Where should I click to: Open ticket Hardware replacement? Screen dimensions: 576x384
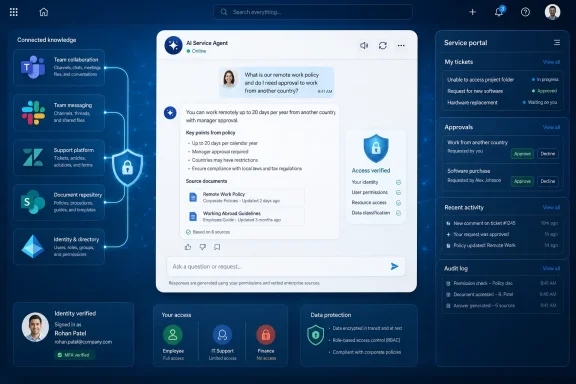coord(503,103)
